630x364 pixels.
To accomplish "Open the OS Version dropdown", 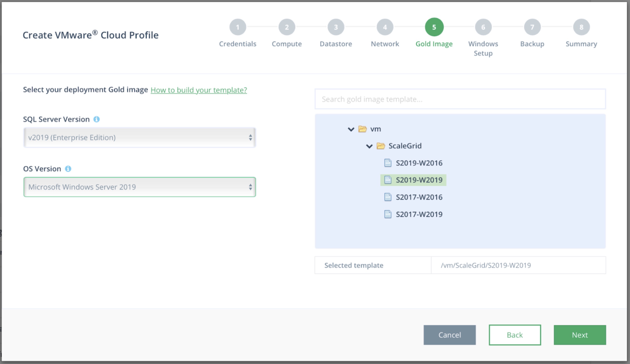I will 139,187.
